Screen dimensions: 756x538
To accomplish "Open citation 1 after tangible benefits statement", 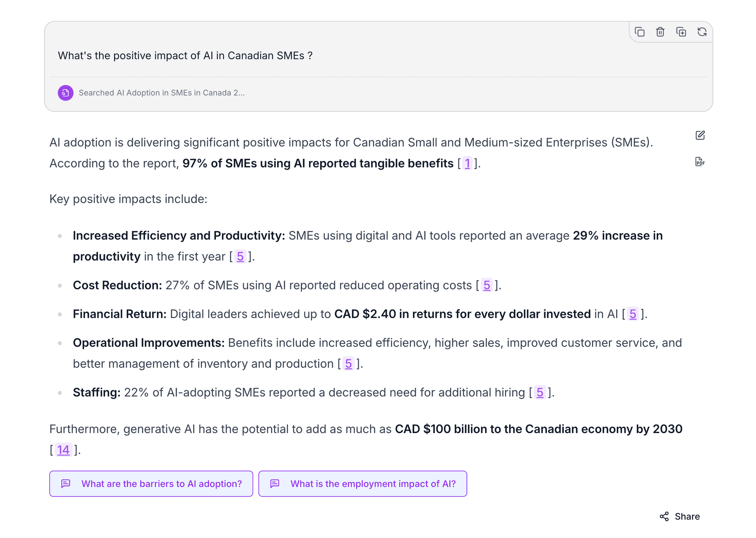I will click(467, 163).
